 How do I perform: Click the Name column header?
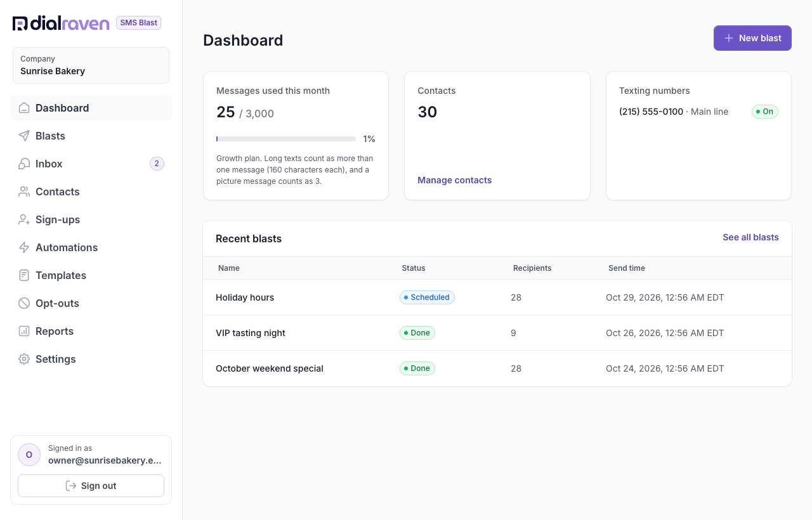(229, 268)
